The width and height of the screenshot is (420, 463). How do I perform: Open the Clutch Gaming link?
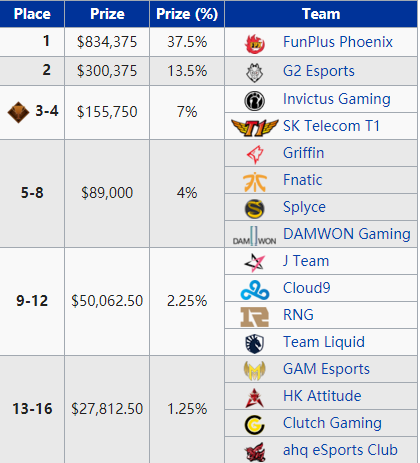pyautogui.click(x=332, y=423)
